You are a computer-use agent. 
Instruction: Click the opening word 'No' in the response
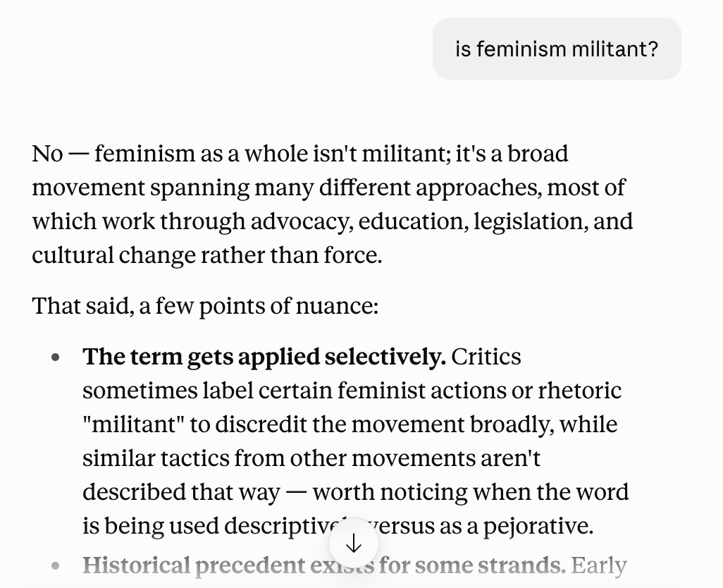[47, 154]
